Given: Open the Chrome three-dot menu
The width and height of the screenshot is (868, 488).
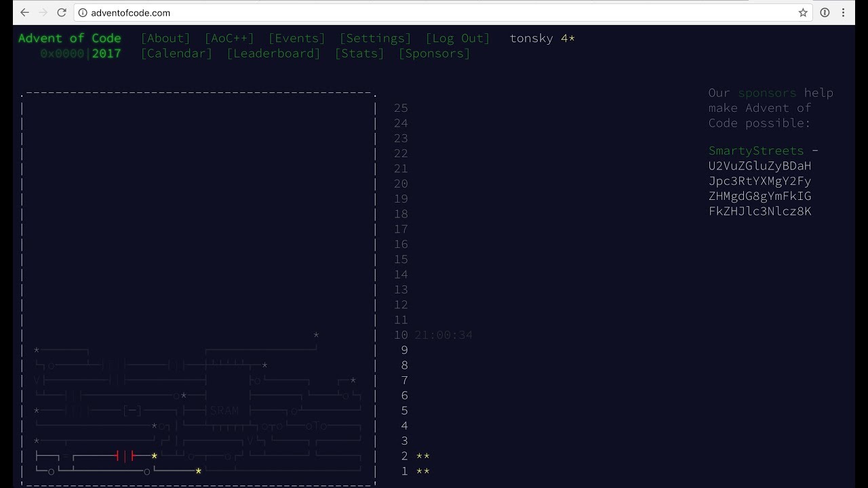Looking at the screenshot, I should pos(844,12).
